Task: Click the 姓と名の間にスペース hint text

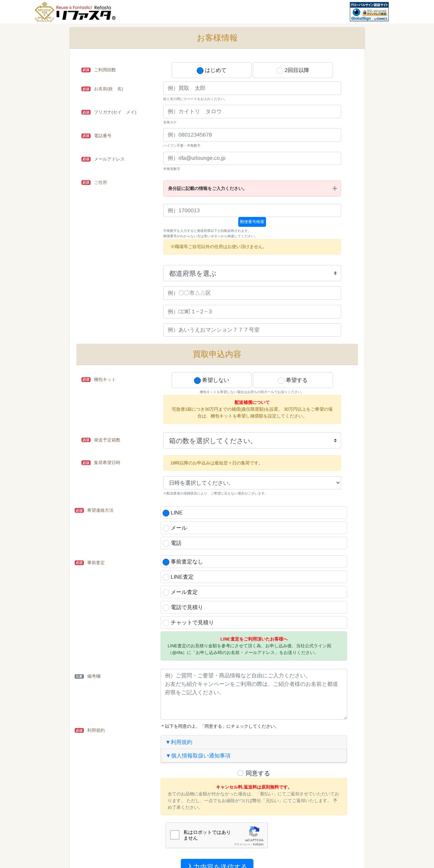Action: [195, 99]
